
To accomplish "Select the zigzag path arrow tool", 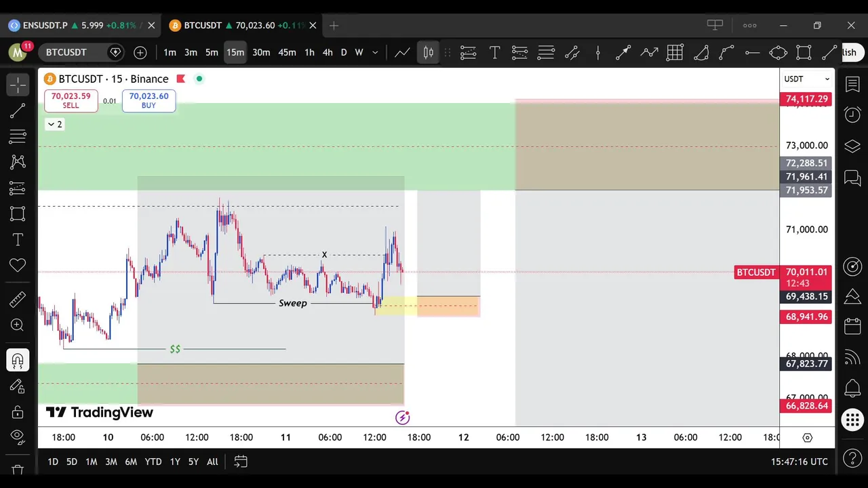I will coord(649,52).
